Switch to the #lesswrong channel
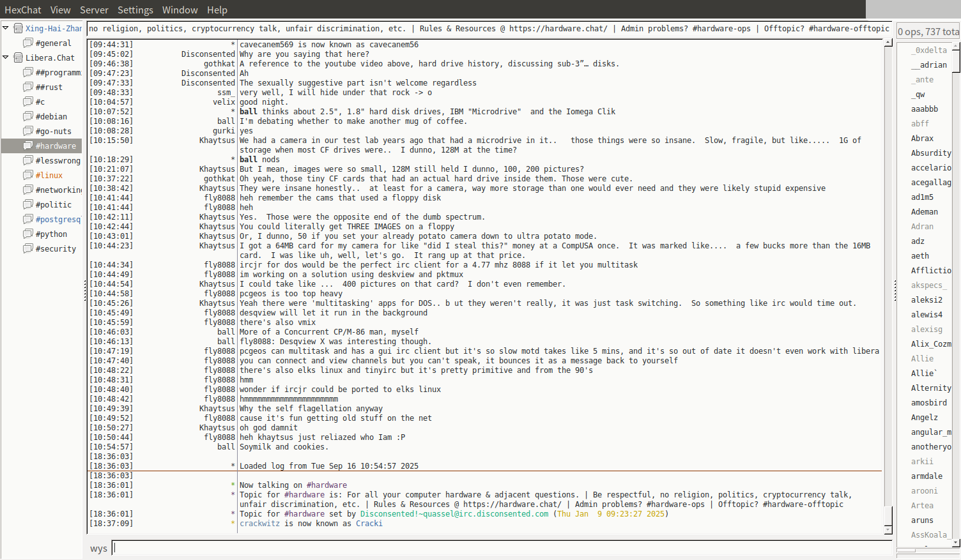Viewport: 961px width, 560px height. [58, 161]
